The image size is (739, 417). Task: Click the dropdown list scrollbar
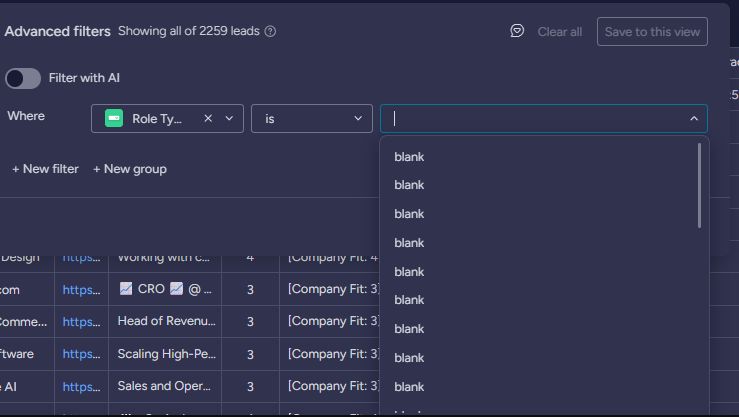699,185
